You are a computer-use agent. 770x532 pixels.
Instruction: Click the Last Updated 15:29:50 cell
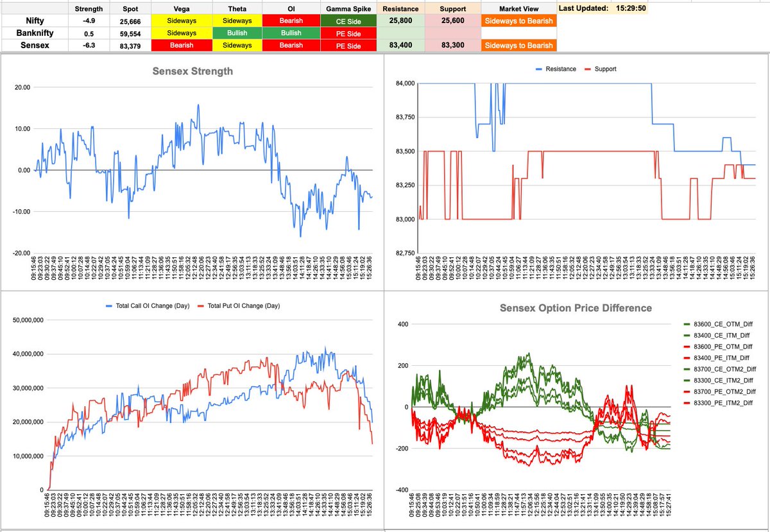pyautogui.click(x=603, y=8)
